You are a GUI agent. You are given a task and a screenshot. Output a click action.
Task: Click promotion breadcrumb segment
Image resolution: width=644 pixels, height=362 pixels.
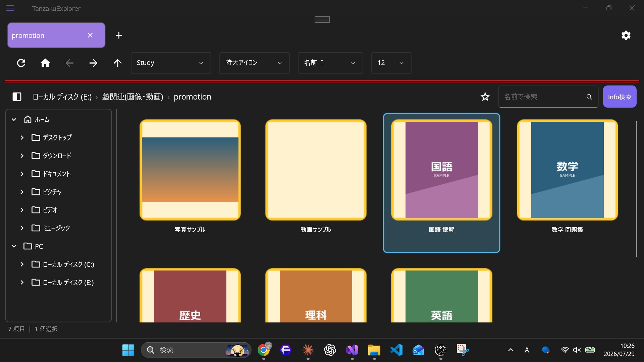coord(193,97)
